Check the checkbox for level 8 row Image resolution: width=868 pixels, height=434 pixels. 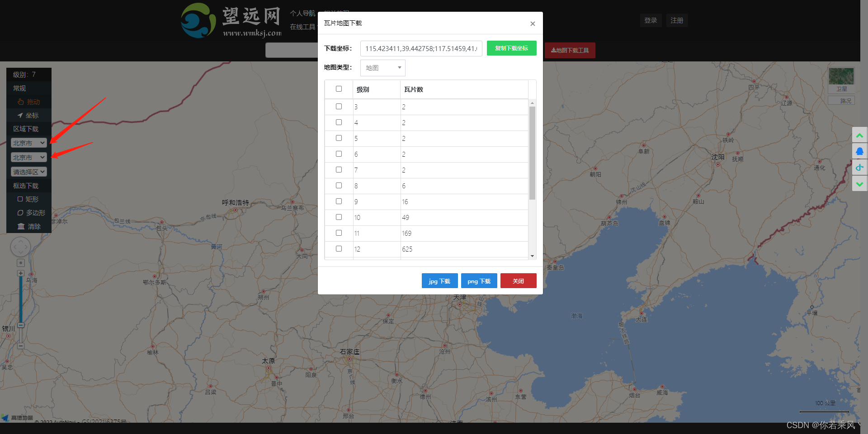coord(339,186)
